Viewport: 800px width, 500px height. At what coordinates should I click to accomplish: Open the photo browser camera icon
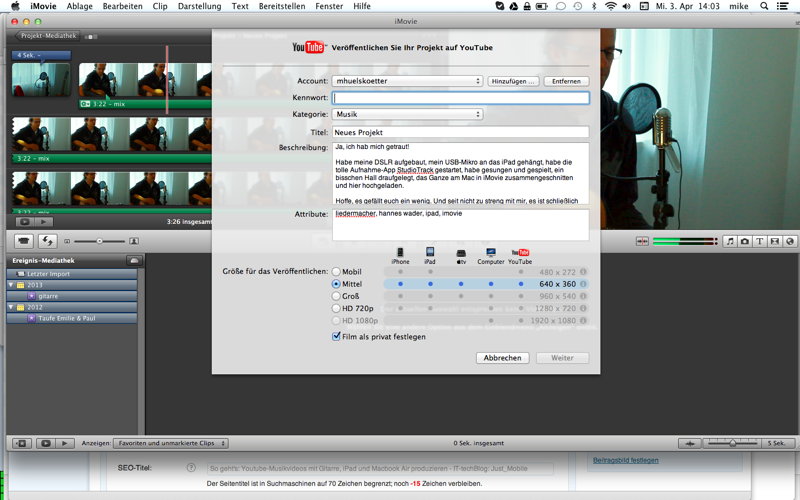pyautogui.click(x=744, y=241)
